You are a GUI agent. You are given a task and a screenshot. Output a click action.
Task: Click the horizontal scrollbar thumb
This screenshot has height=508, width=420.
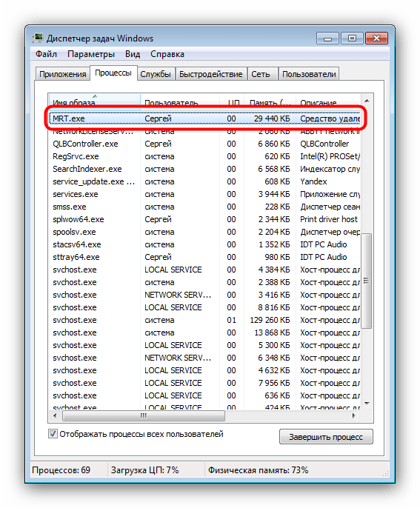(144, 415)
